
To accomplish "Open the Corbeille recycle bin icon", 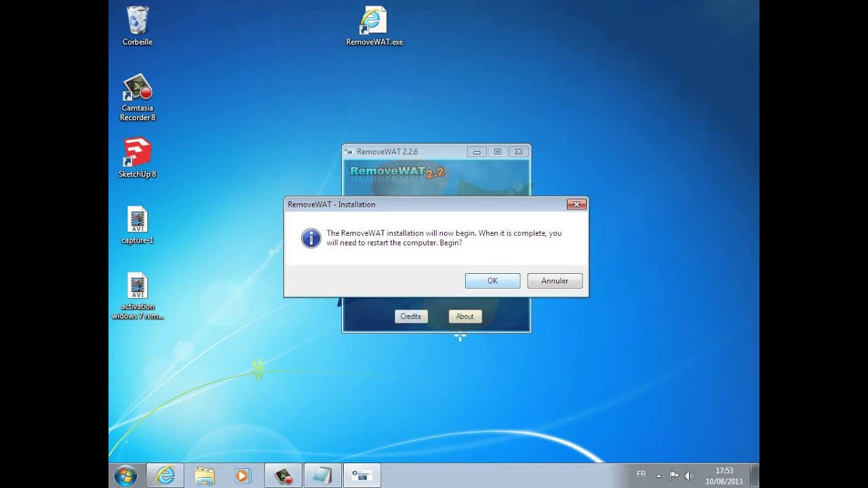I will (137, 26).
